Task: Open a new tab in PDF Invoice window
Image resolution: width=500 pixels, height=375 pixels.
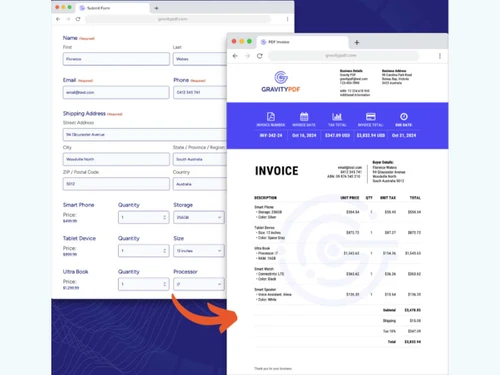Action: [357, 42]
